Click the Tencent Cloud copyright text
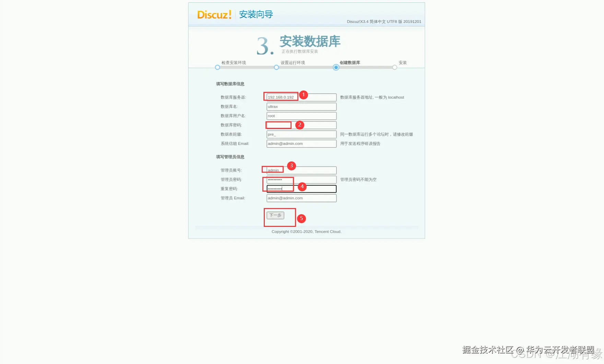The image size is (604, 364). tap(306, 231)
